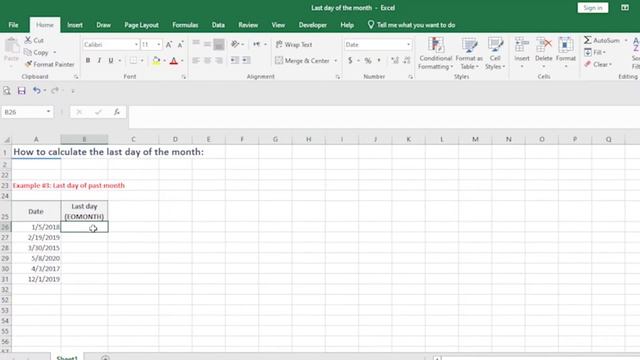This screenshot has height=360, width=640.
Task: Click the Decrease Indent icon
Action: pyautogui.click(x=234, y=60)
